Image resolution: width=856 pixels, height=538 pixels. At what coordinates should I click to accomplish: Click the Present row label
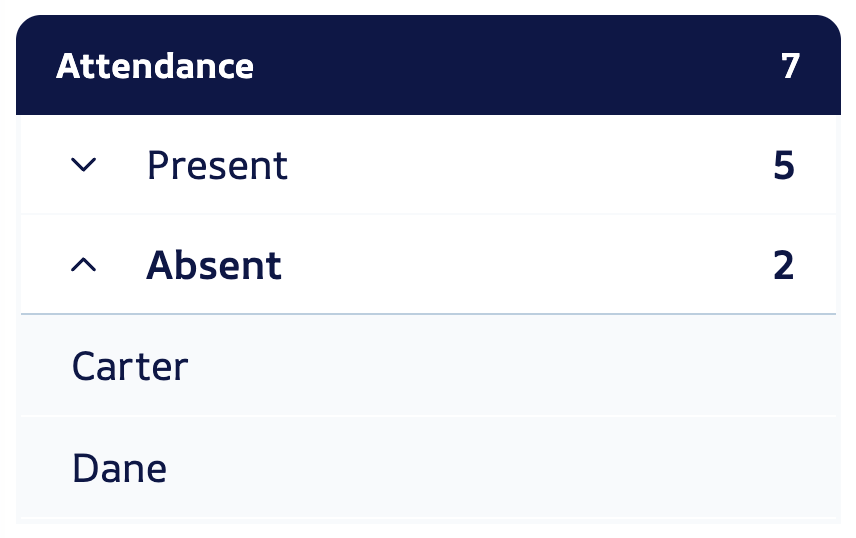[x=217, y=165]
